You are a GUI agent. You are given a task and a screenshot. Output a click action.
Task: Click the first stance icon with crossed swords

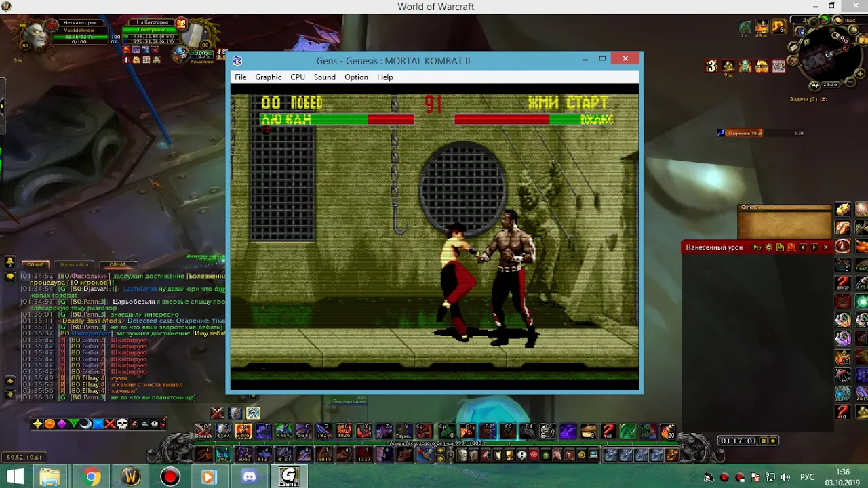217,413
